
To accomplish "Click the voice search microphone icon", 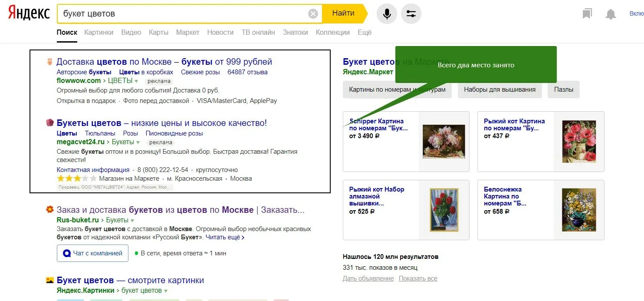I will pos(387,13).
